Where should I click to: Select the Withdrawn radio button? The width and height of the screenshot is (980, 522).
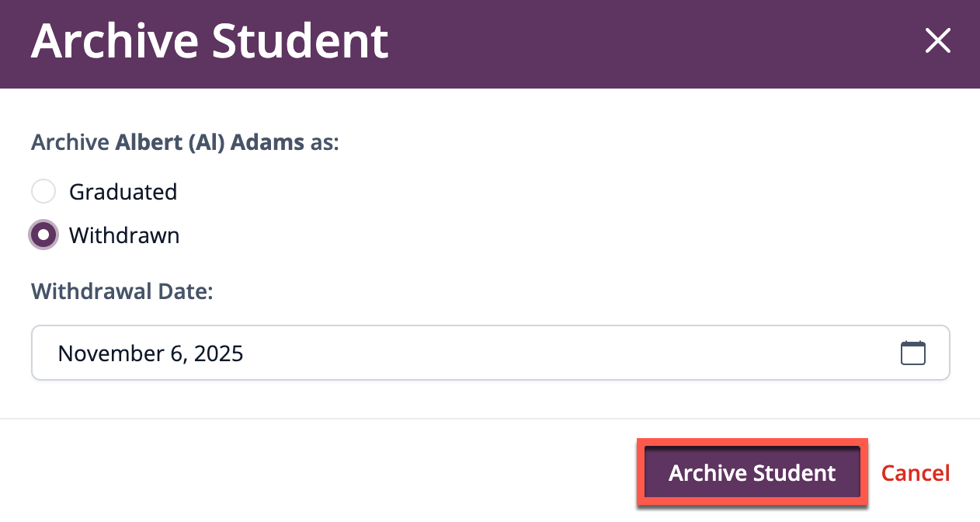[x=43, y=235]
